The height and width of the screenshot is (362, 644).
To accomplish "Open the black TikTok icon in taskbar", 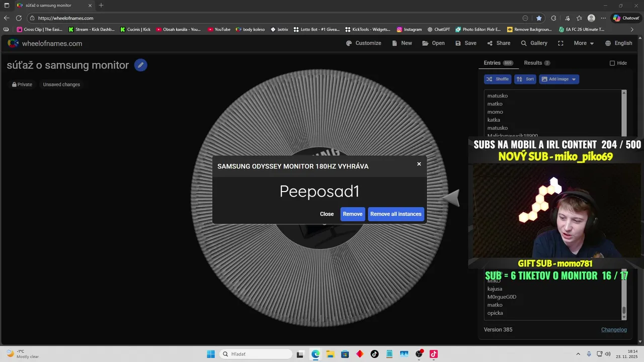I will (x=374, y=354).
